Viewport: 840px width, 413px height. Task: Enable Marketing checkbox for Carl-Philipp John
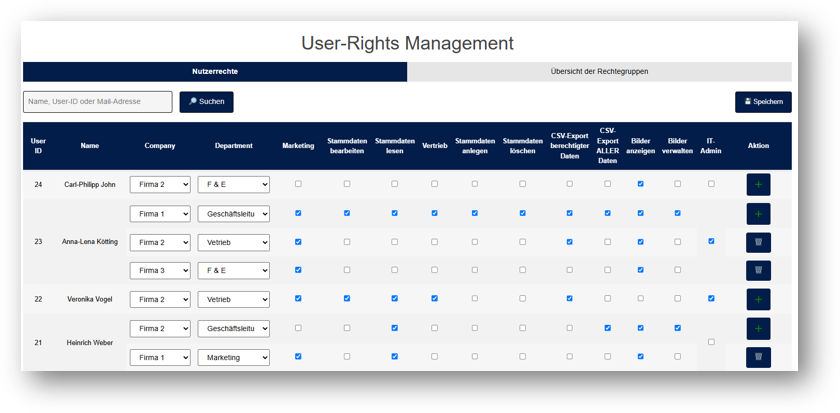(298, 184)
